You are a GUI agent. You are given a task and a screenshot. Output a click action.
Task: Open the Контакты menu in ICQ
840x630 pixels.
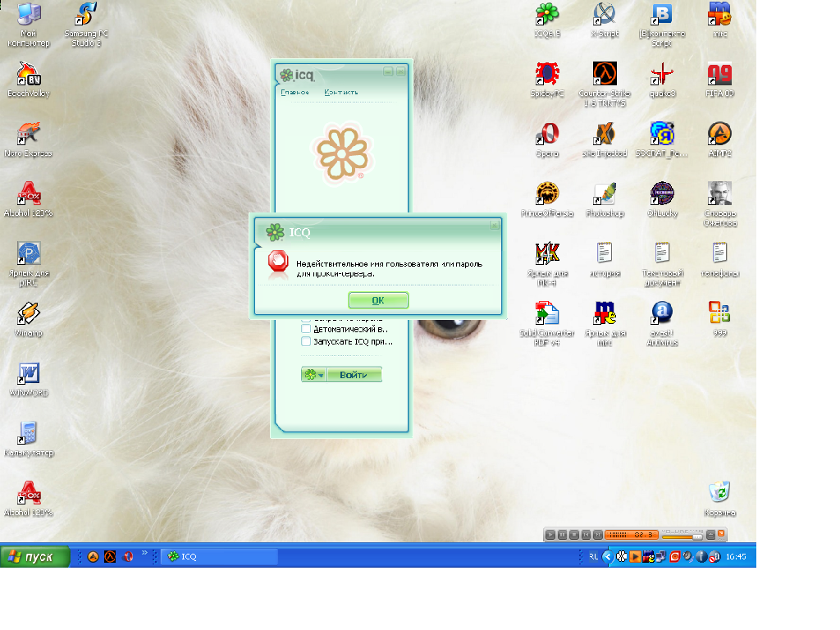(340, 92)
